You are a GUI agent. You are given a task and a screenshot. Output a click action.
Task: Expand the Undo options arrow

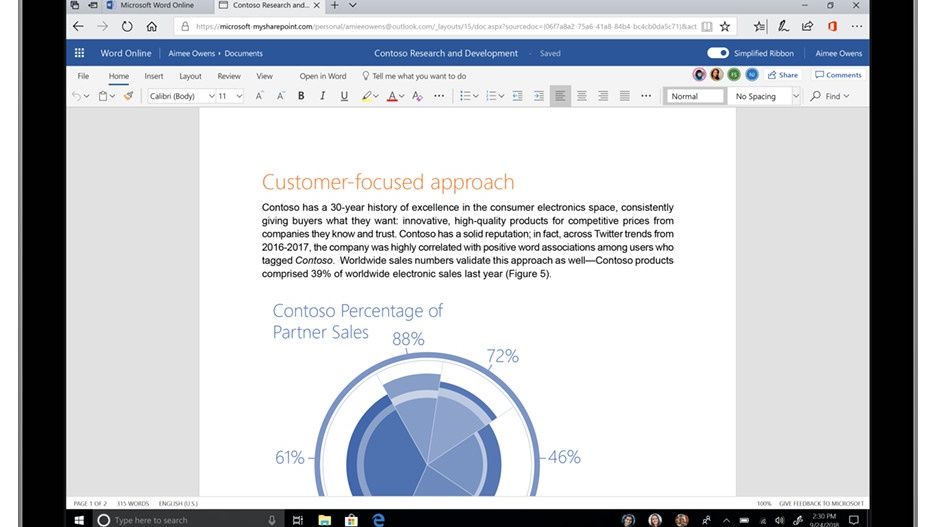[x=87, y=96]
